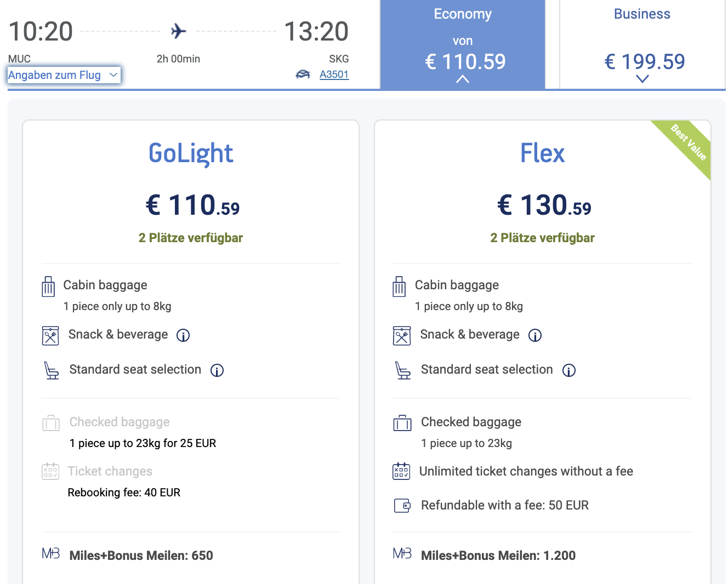Screen dimensions: 728x584
Task: Collapse the Economy fares chevron
Action: click(x=463, y=79)
